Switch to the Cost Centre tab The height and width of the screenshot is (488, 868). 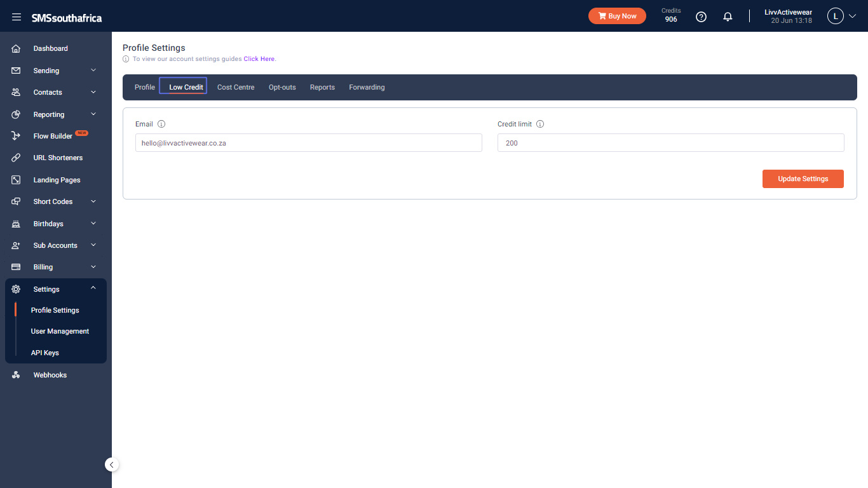[236, 87]
